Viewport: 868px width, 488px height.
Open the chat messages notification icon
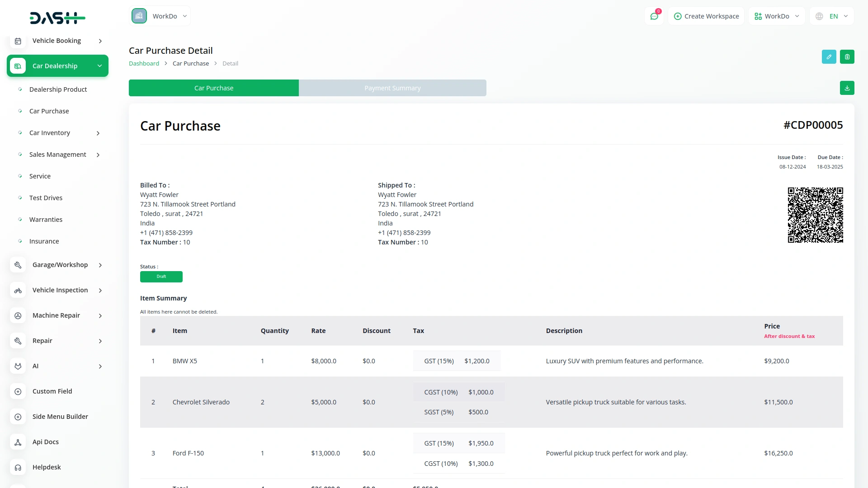[654, 16]
